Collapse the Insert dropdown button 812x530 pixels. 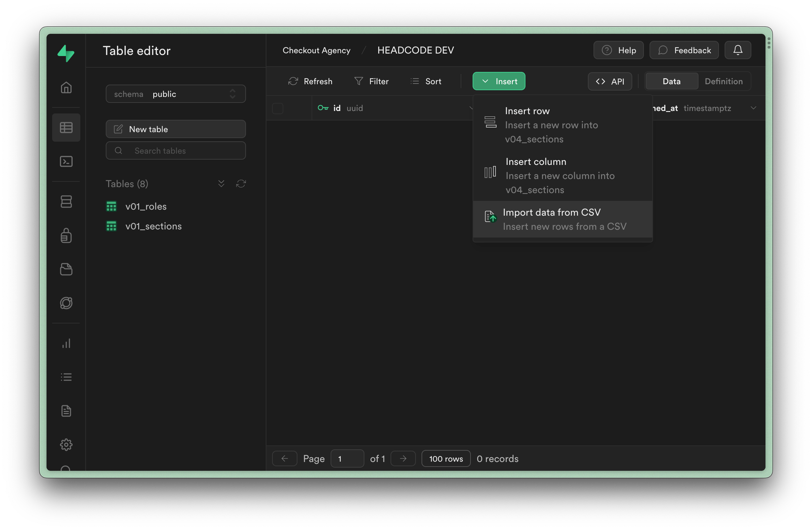coord(499,81)
